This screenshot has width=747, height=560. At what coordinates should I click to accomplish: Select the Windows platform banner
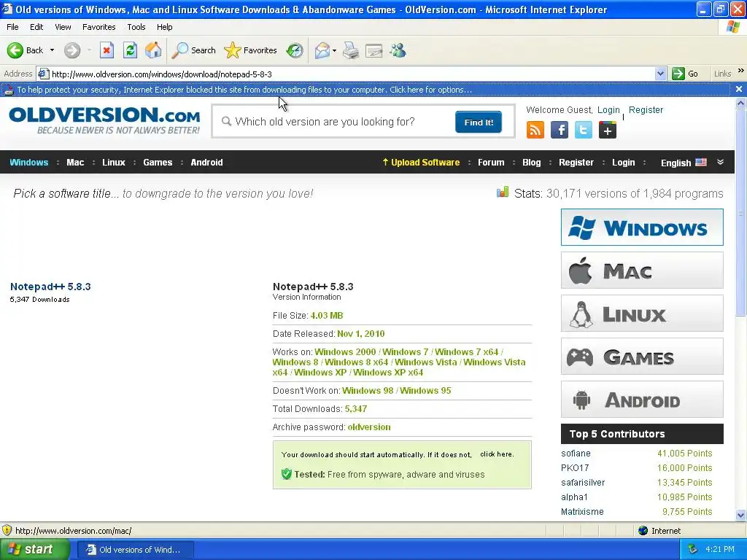tap(642, 227)
